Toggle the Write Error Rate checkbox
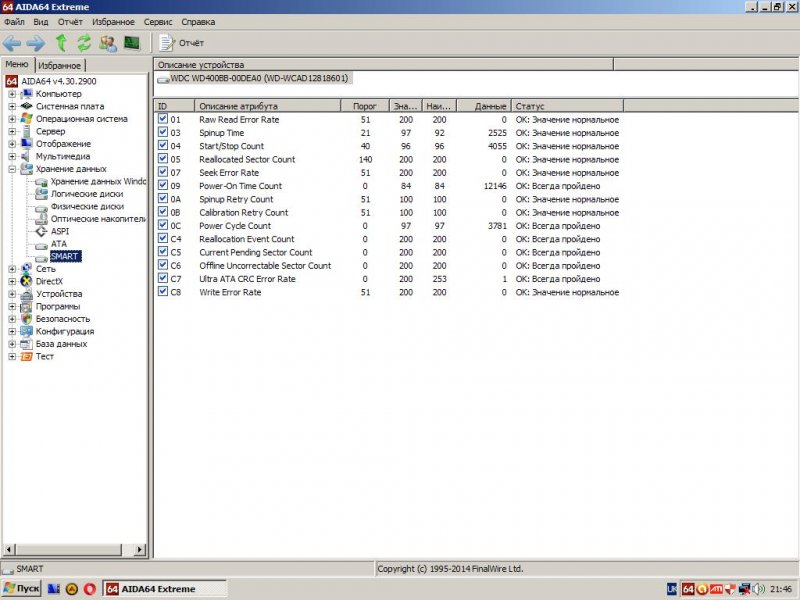The height and width of the screenshot is (600, 800). click(x=163, y=292)
